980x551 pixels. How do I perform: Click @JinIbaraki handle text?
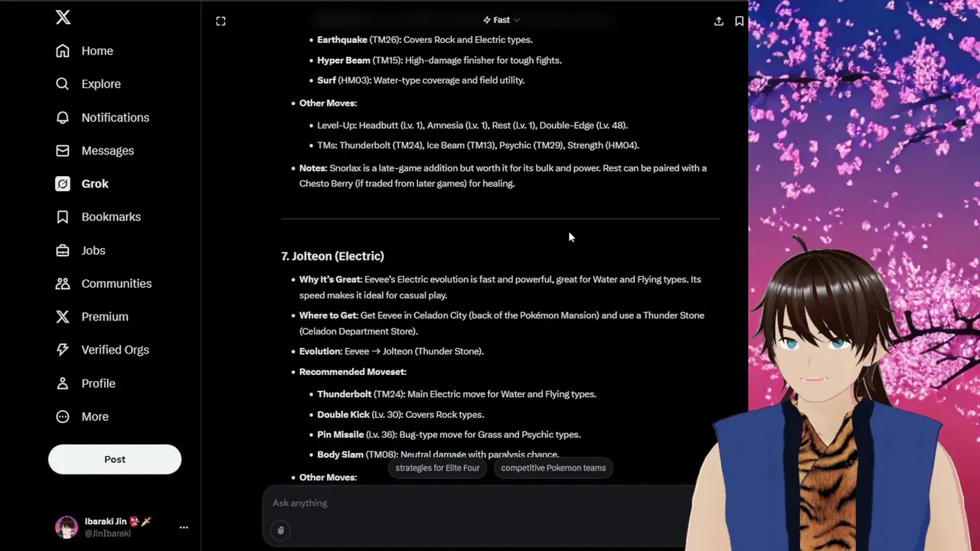[x=108, y=533]
